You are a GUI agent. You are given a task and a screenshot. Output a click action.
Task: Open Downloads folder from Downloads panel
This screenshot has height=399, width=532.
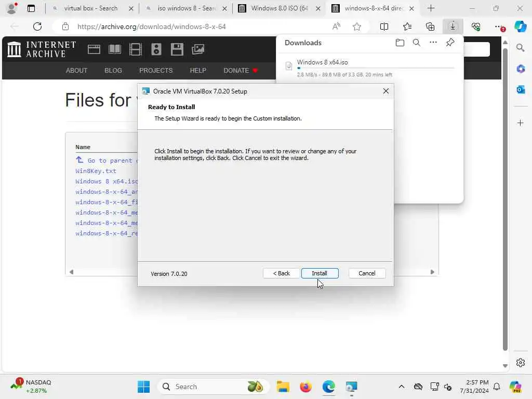(x=400, y=43)
